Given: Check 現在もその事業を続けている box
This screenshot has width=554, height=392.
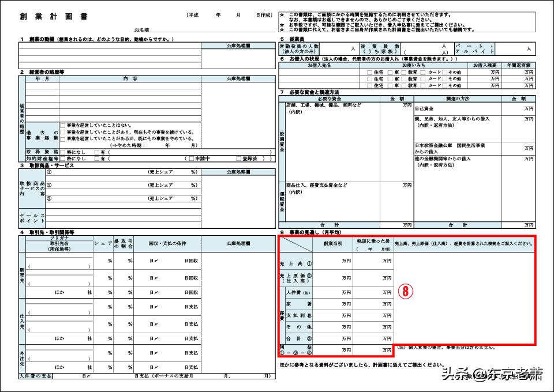Looking at the screenshot, I should (x=63, y=132).
